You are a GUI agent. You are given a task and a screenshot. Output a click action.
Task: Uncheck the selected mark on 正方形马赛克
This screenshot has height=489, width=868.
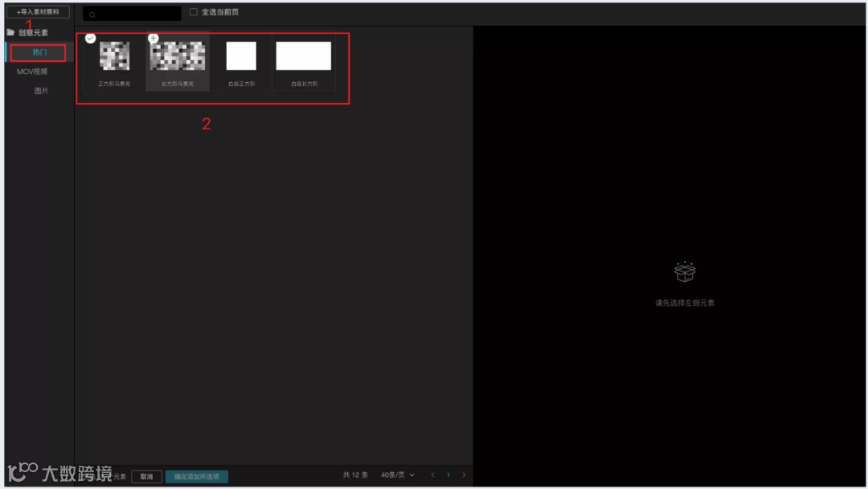[x=90, y=39]
